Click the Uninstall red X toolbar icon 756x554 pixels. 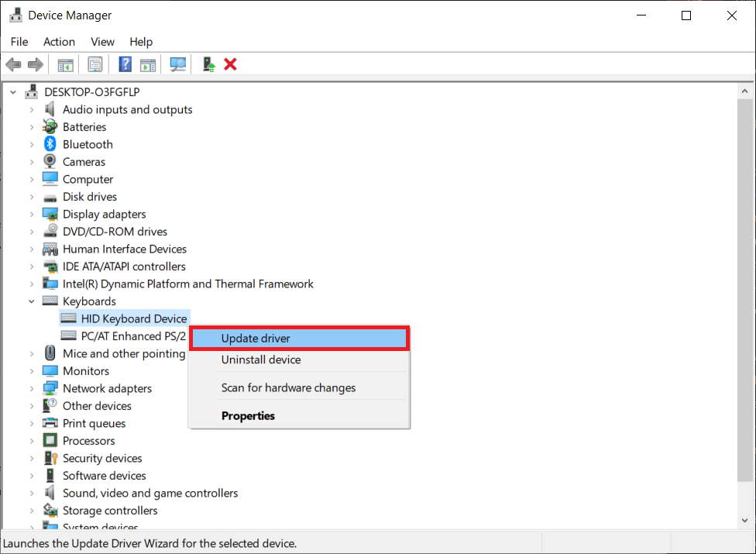tap(230, 64)
